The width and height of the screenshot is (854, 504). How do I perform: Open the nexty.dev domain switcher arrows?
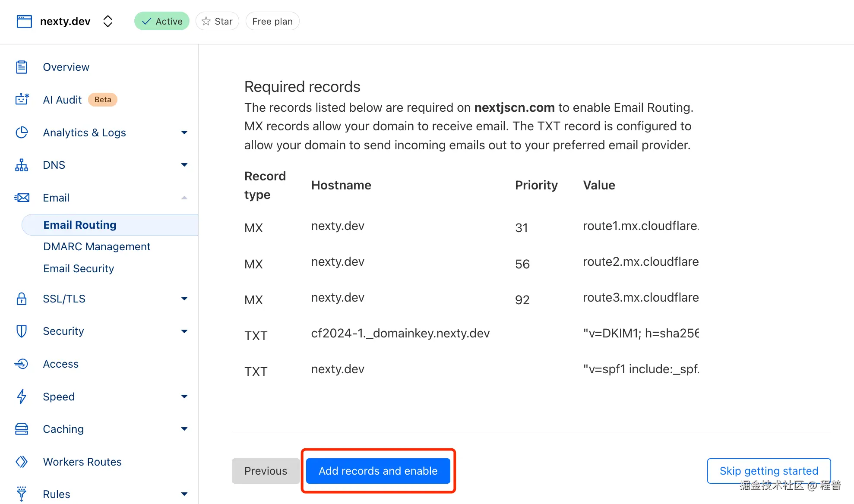(108, 21)
